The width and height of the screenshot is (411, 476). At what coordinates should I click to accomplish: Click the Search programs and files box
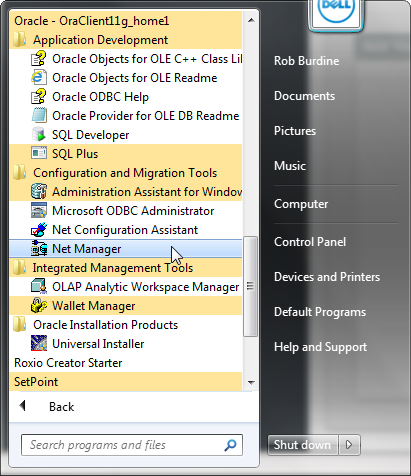coord(132,445)
